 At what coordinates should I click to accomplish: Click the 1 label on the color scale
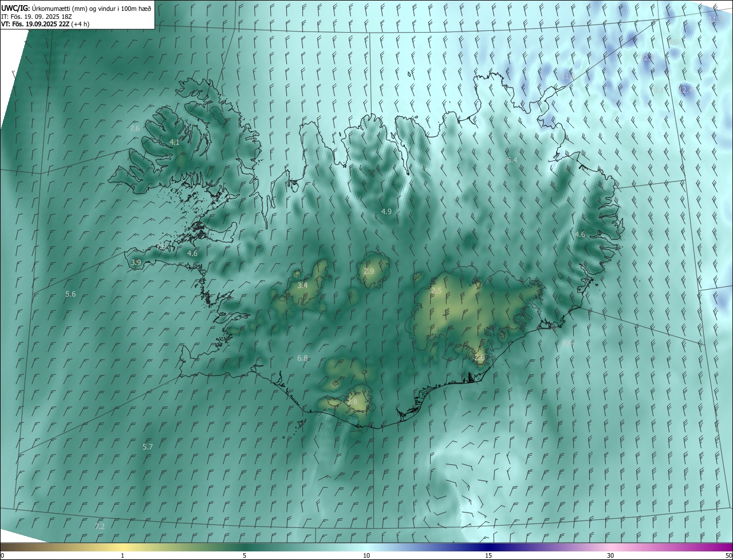[x=123, y=555]
